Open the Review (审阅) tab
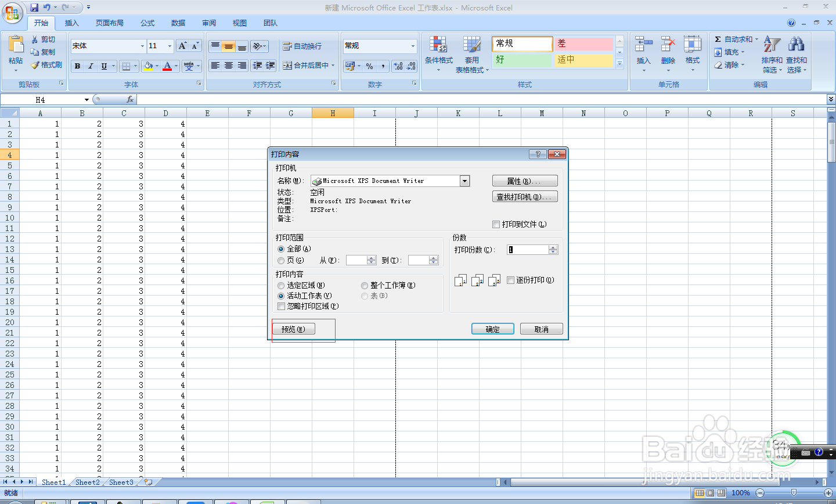Viewport: 836px width, 504px height. tap(209, 23)
